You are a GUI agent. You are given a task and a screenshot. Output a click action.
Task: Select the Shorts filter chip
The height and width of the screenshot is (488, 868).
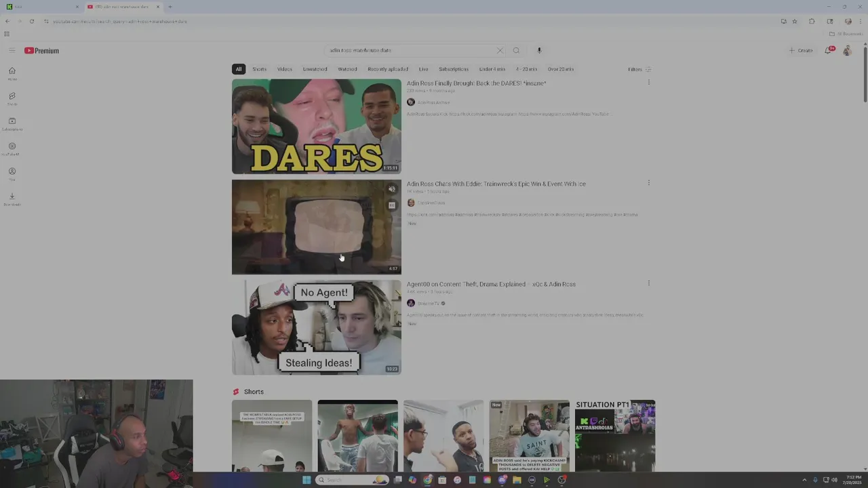(x=260, y=69)
